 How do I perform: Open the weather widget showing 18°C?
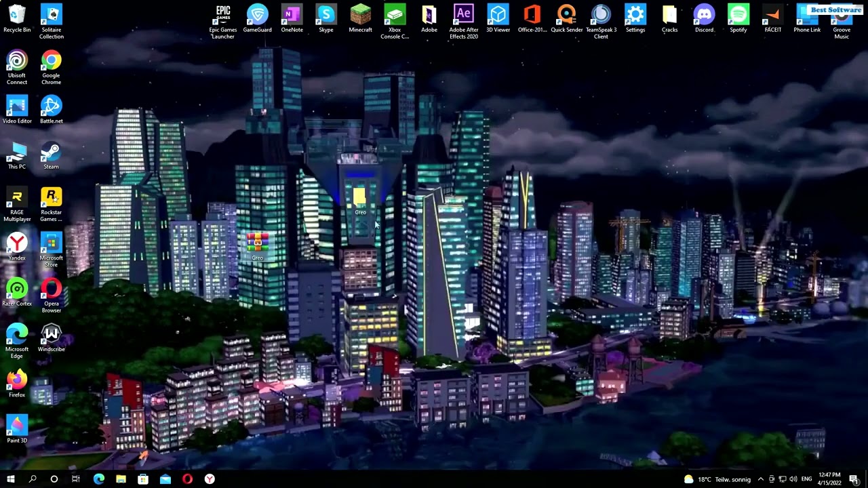(x=717, y=479)
